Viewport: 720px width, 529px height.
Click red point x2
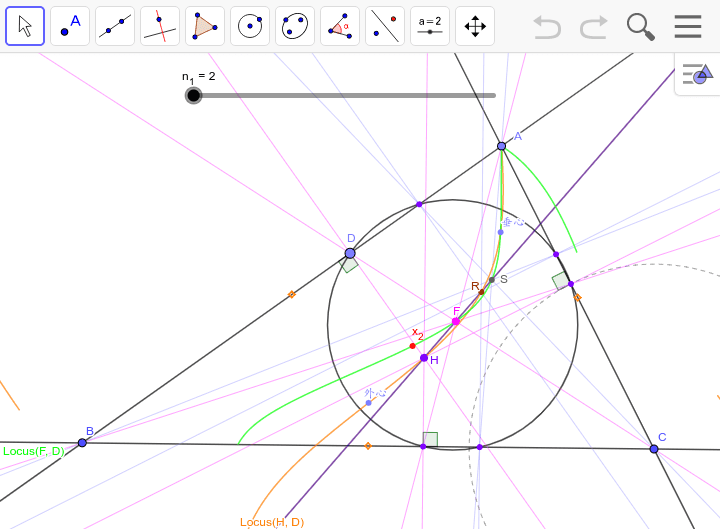412,346
